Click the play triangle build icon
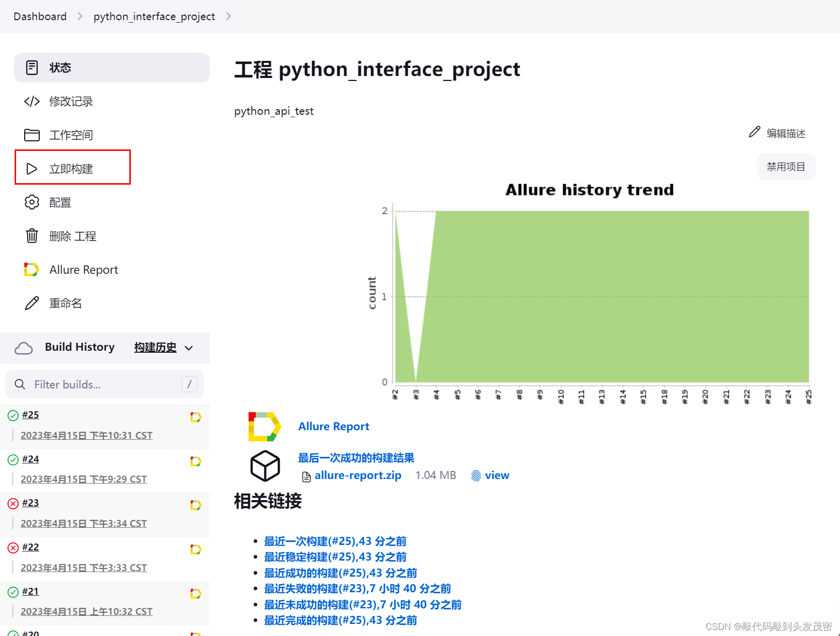The height and width of the screenshot is (636, 840). point(32,169)
